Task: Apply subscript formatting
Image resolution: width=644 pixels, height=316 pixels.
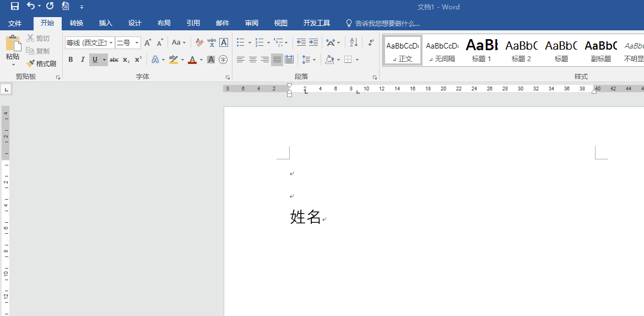Action: click(126, 60)
